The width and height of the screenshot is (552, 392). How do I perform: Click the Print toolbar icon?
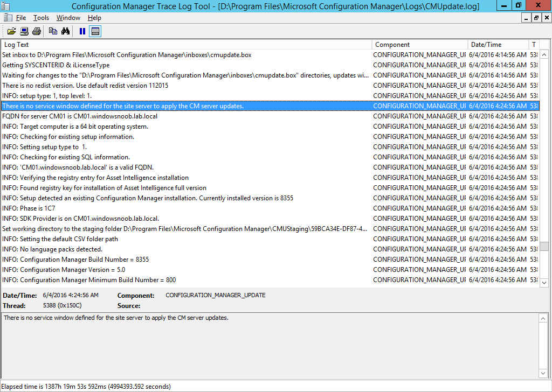(37, 31)
